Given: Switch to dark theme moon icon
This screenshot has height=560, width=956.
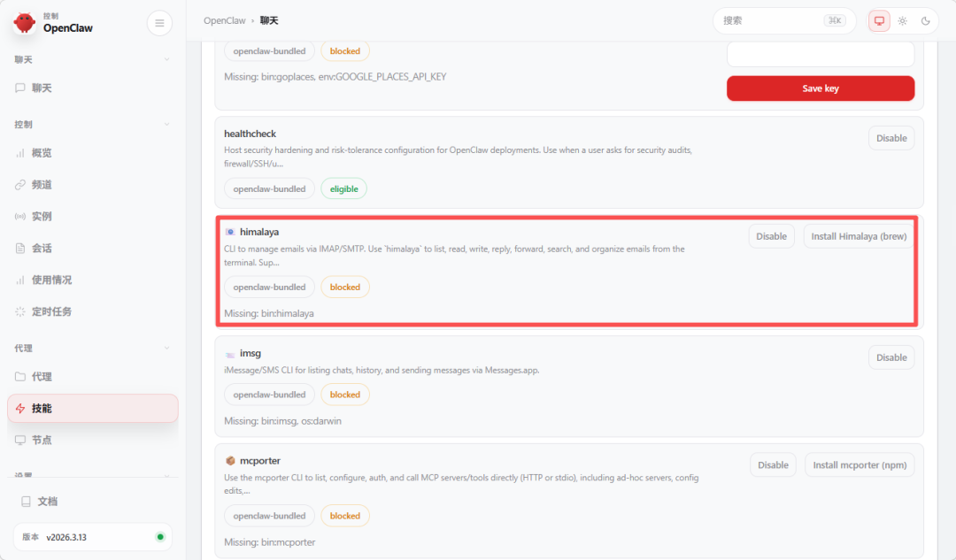Looking at the screenshot, I should (x=926, y=20).
